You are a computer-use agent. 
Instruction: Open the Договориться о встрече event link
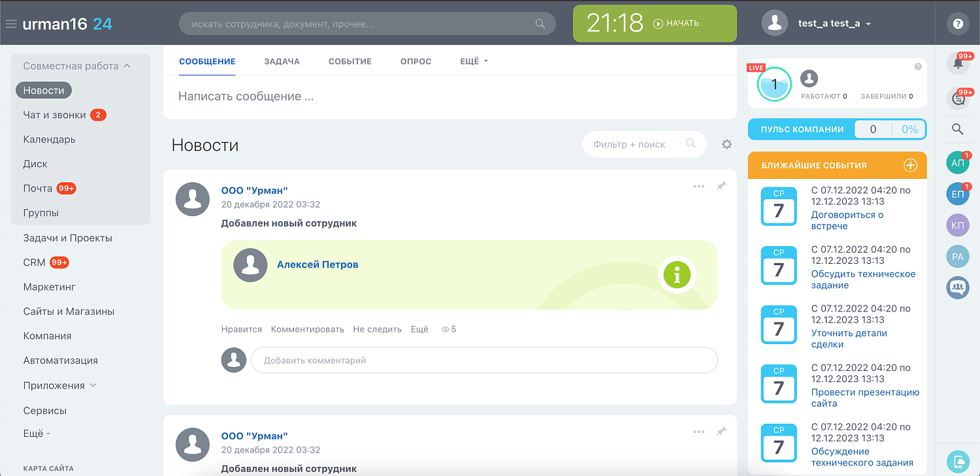847,220
